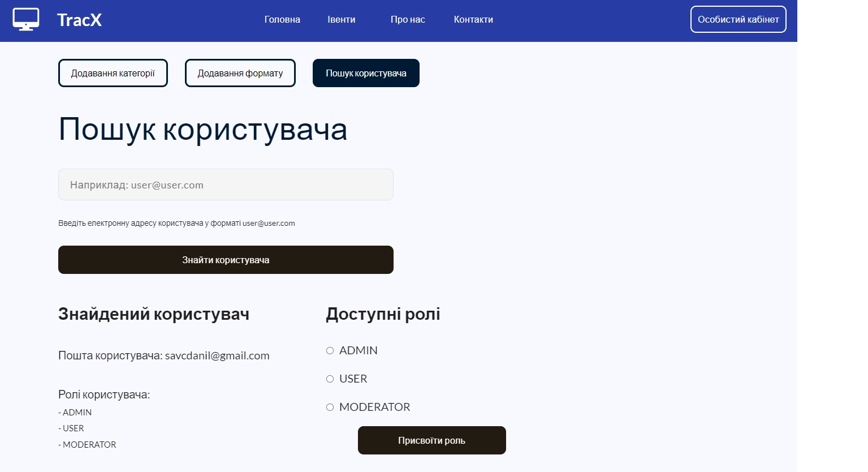Click the Знайти користувача button
The width and height of the screenshot is (868, 472).
[225, 260]
